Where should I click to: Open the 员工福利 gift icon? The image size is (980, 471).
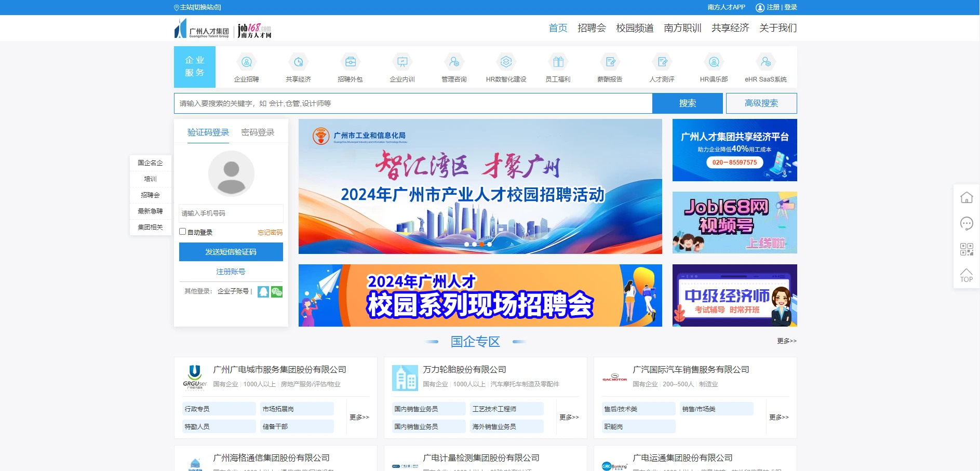[x=558, y=62]
